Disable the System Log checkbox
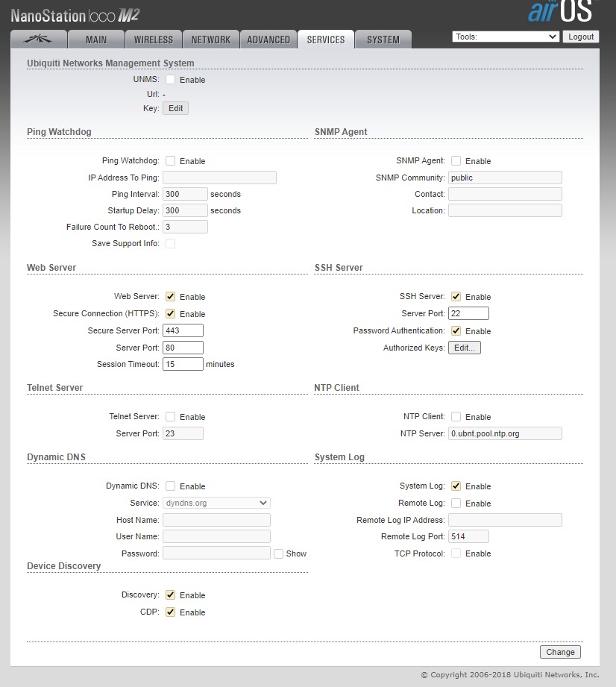Screen dimensions: 616x687 tap(456, 486)
